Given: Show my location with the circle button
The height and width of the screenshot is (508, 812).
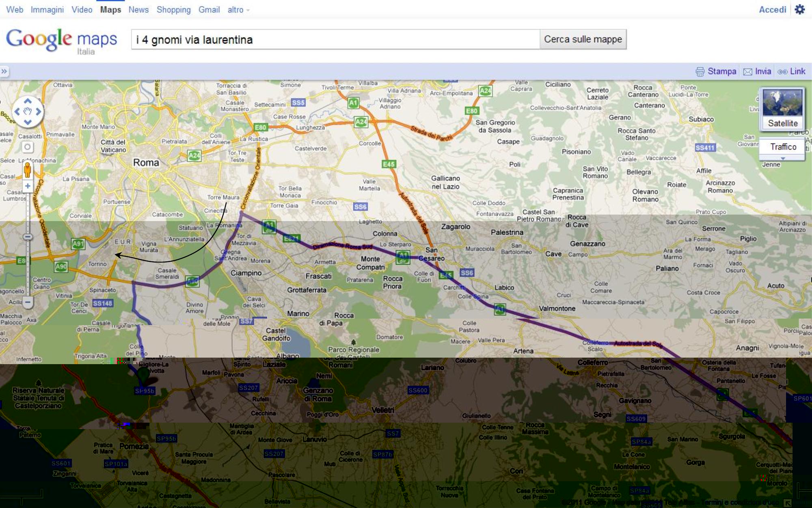Looking at the screenshot, I should pos(27,147).
